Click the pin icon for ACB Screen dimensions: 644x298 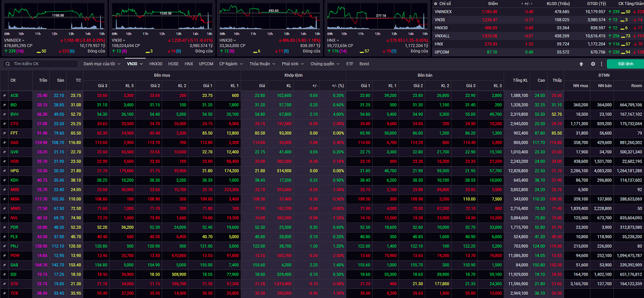4,95
